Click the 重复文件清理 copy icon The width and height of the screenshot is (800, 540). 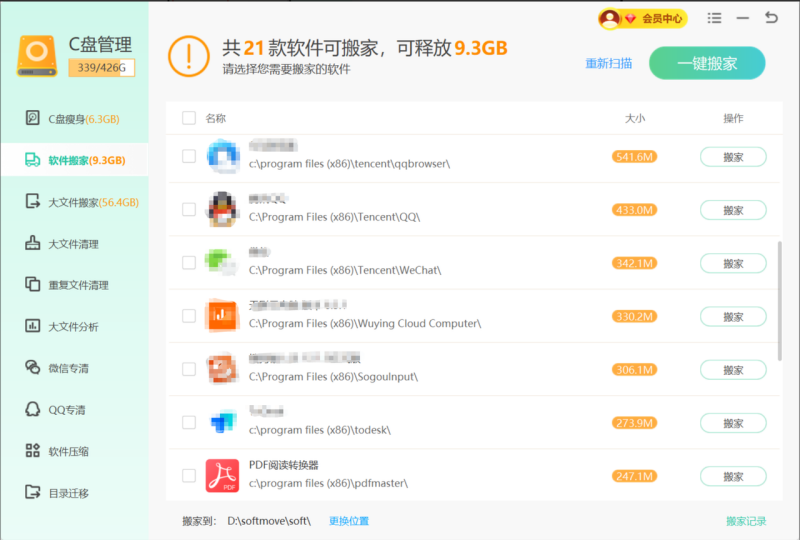click(33, 284)
